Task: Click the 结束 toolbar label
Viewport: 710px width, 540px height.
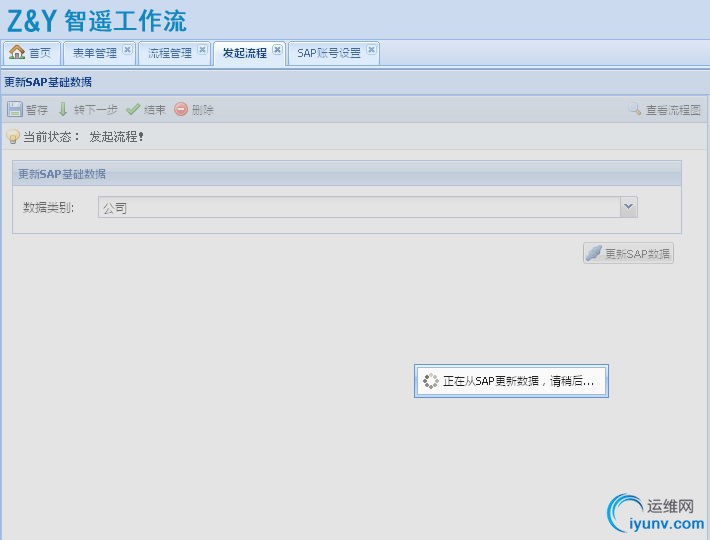Action: coord(155,110)
